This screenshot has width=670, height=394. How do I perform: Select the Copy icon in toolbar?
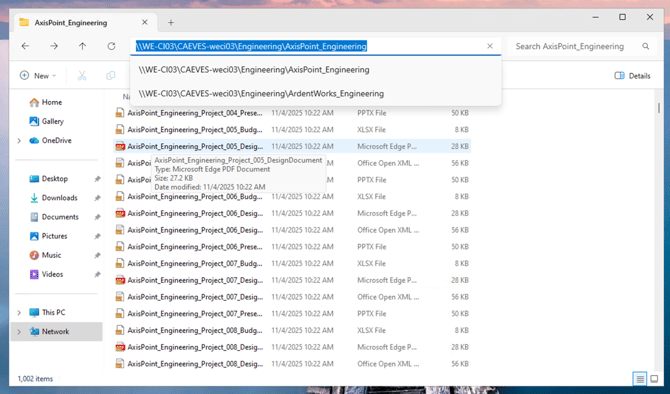tap(111, 76)
